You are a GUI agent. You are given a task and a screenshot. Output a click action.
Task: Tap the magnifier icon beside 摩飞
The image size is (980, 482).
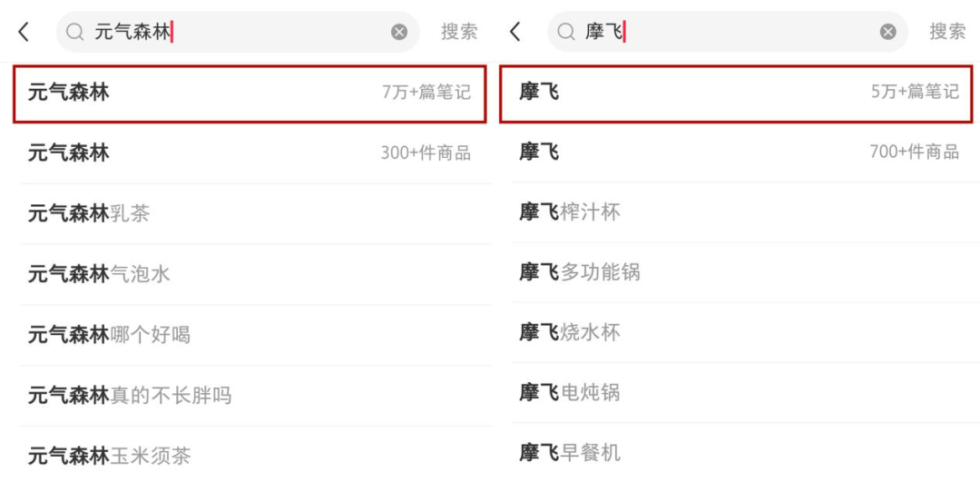pyautogui.click(x=566, y=32)
